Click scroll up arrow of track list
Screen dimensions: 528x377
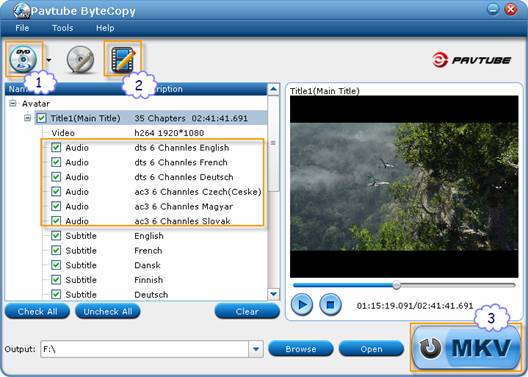pyautogui.click(x=273, y=89)
